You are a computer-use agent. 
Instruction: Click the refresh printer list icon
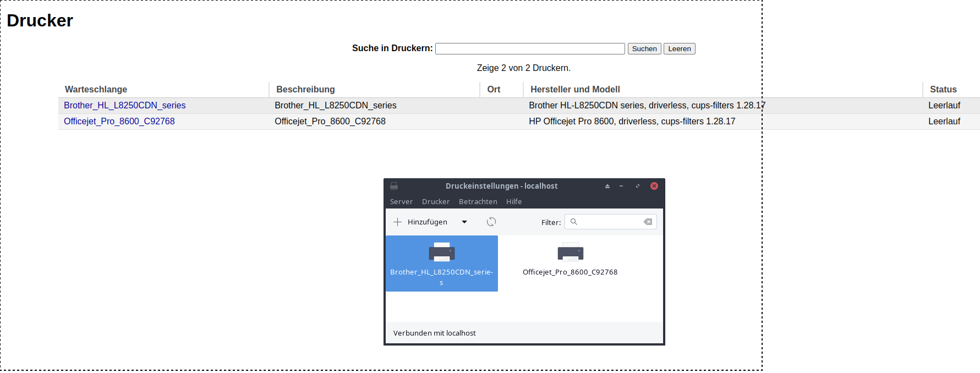[x=491, y=222]
